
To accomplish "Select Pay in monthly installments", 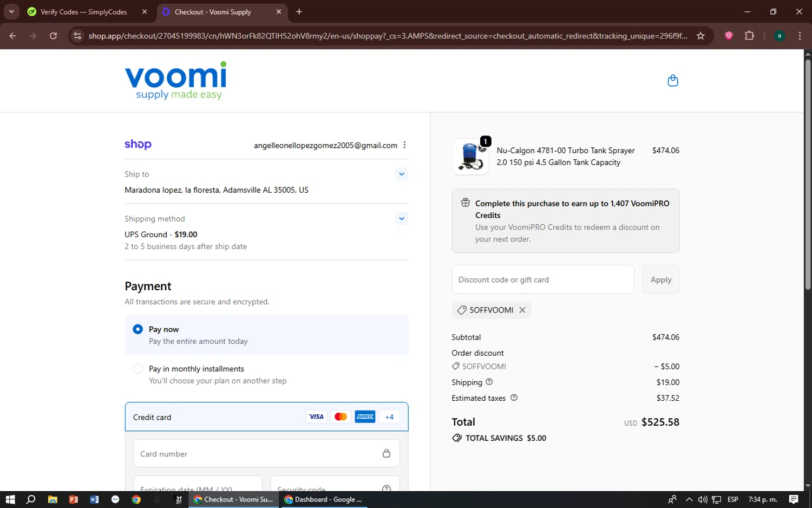I will click(x=266, y=374).
